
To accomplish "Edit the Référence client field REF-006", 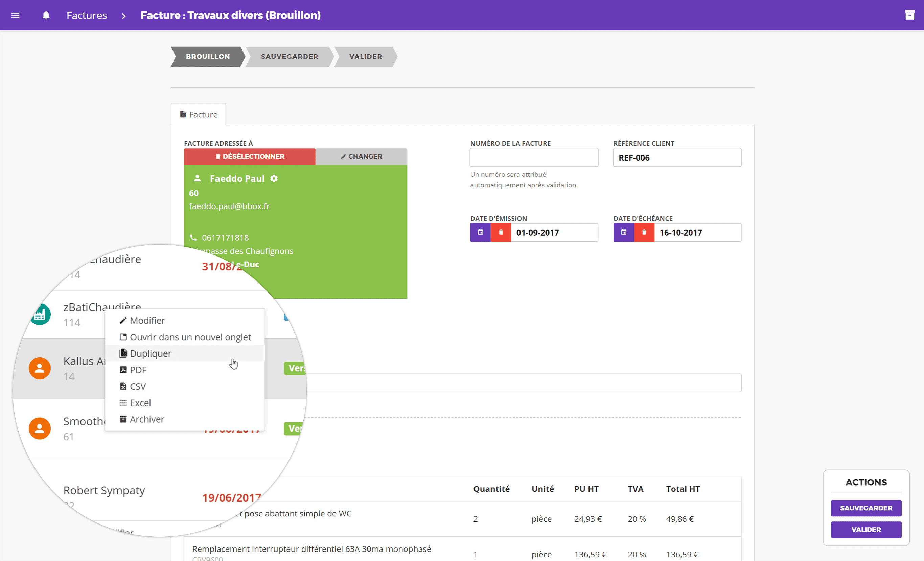I will click(x=677, y=157).
